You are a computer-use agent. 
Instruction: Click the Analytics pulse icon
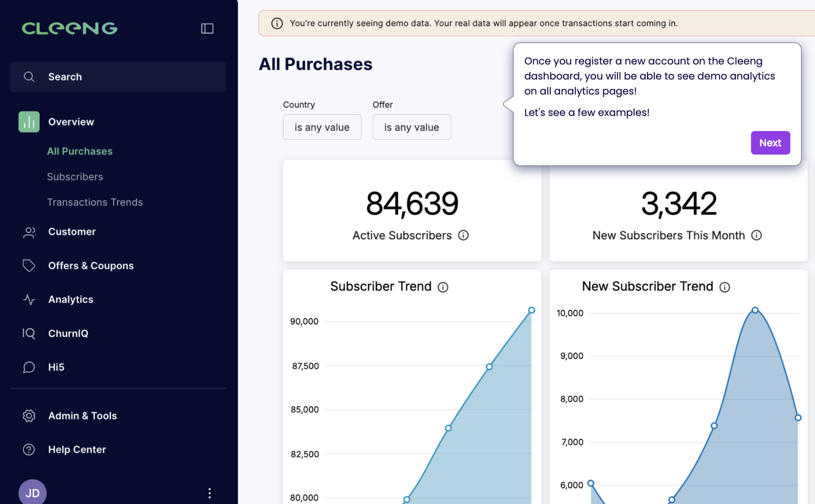tap(29, 300)
